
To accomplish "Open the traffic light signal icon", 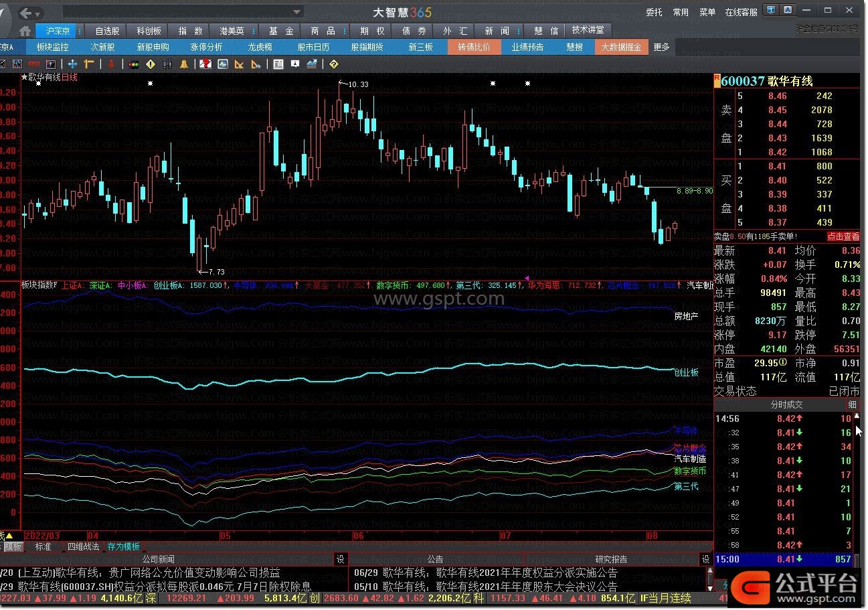I will 133,64.
